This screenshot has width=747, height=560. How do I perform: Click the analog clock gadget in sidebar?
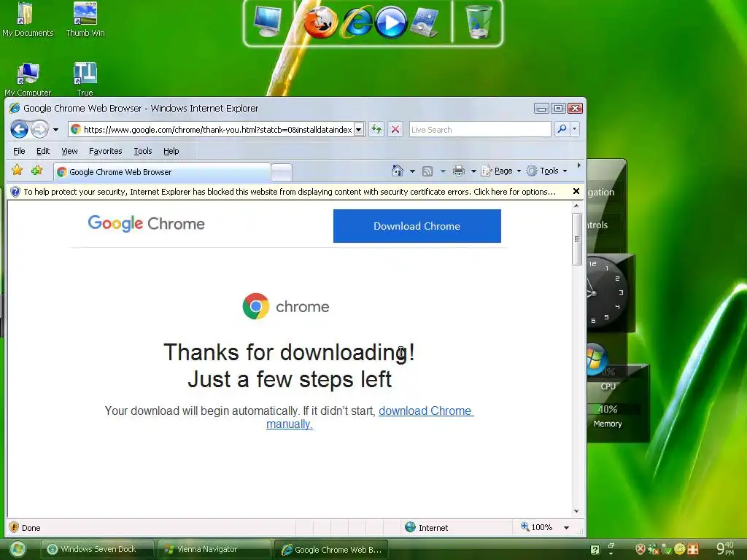(607, 292)
